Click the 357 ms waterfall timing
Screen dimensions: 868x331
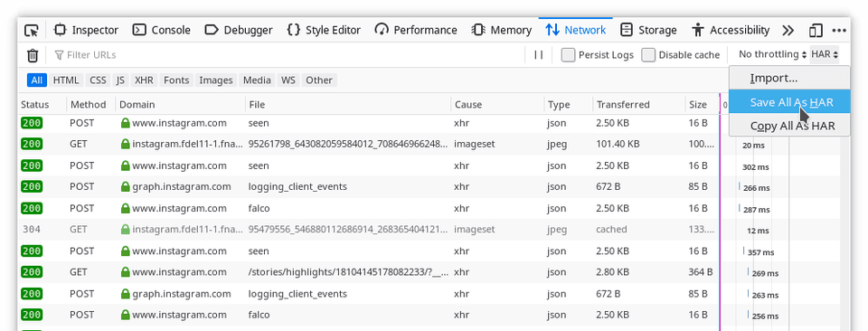760,252
